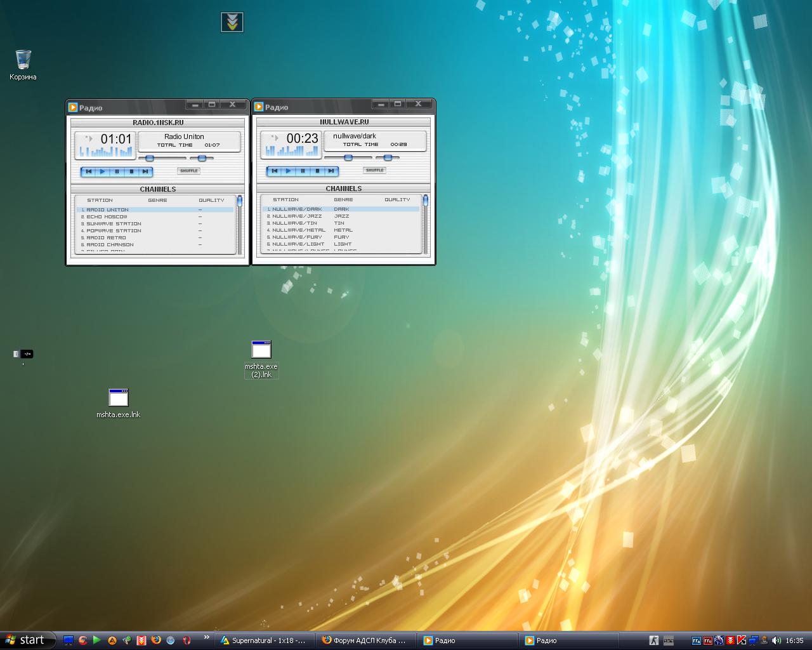
Task: Pause the NULLWAVE.RU radio player
Action: click(x=303, y=171)
